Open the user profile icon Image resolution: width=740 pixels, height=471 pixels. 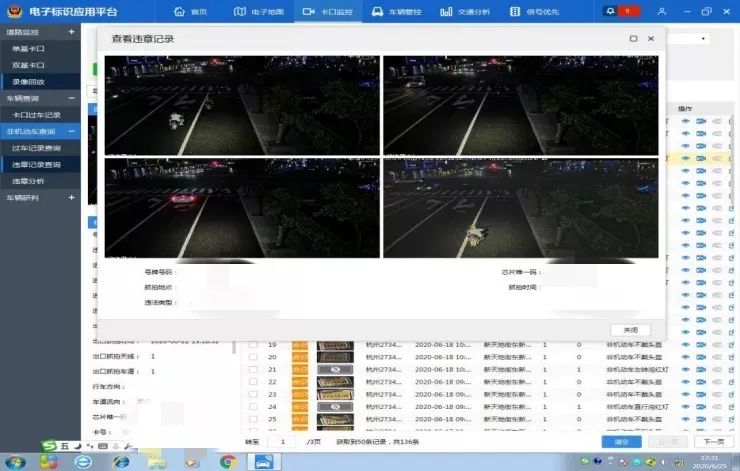point(662,11)
